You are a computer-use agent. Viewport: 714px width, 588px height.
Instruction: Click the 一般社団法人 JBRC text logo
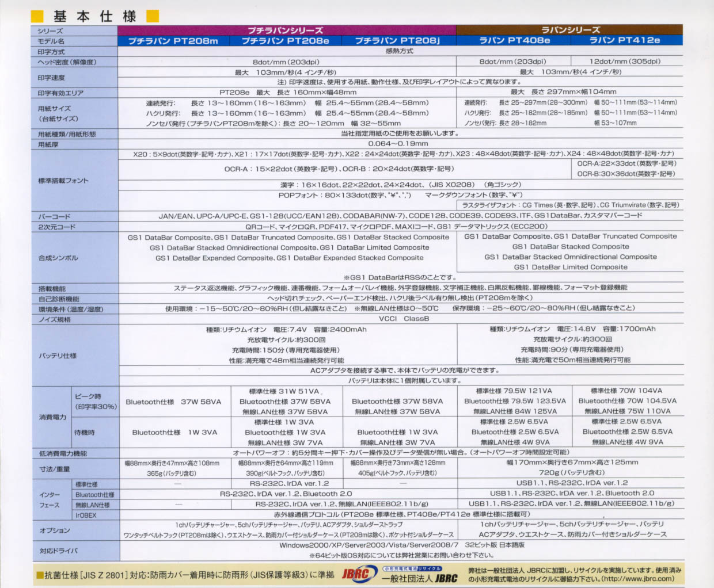point(420,579)
